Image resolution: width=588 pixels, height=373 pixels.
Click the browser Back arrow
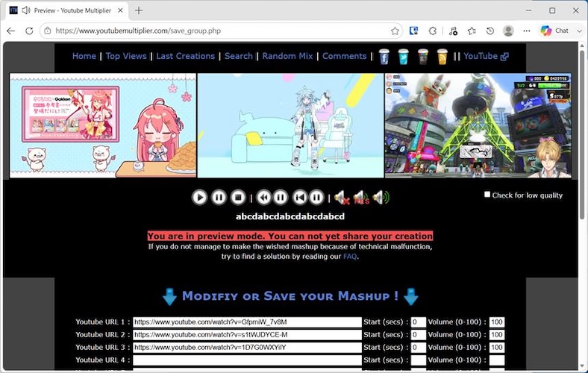[11, 31]
